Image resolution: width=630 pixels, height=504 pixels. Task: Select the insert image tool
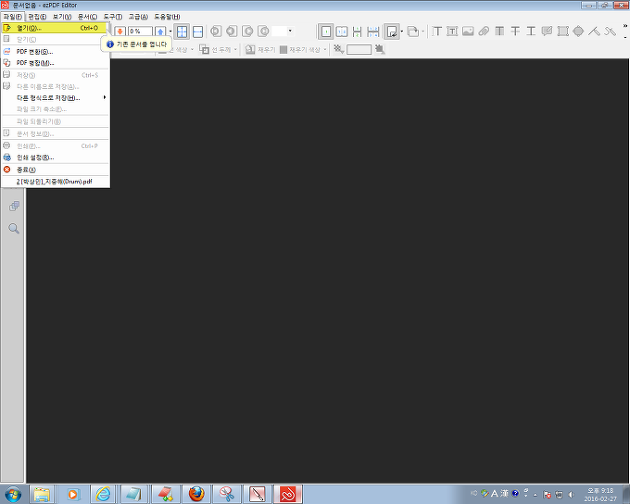(x=468, y=31)
